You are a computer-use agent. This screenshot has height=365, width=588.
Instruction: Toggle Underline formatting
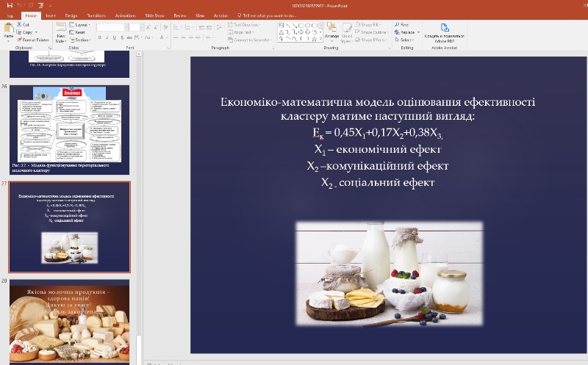click(x=114, y=37)
